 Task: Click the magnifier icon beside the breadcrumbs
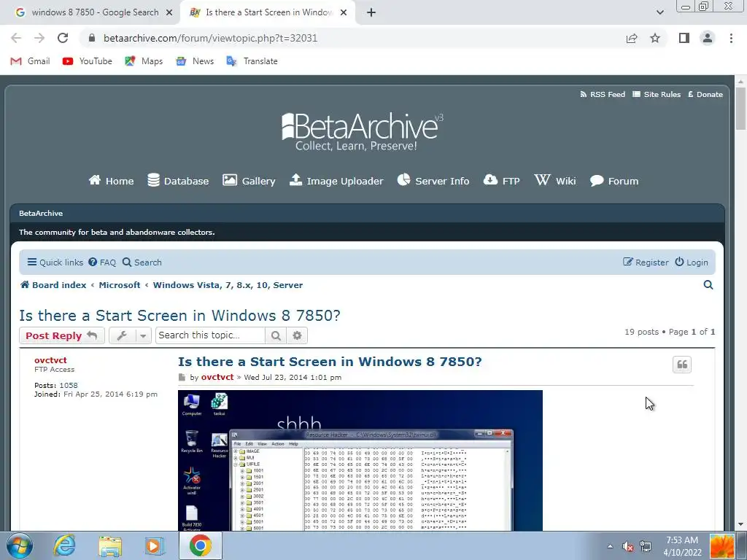(708, 285)
